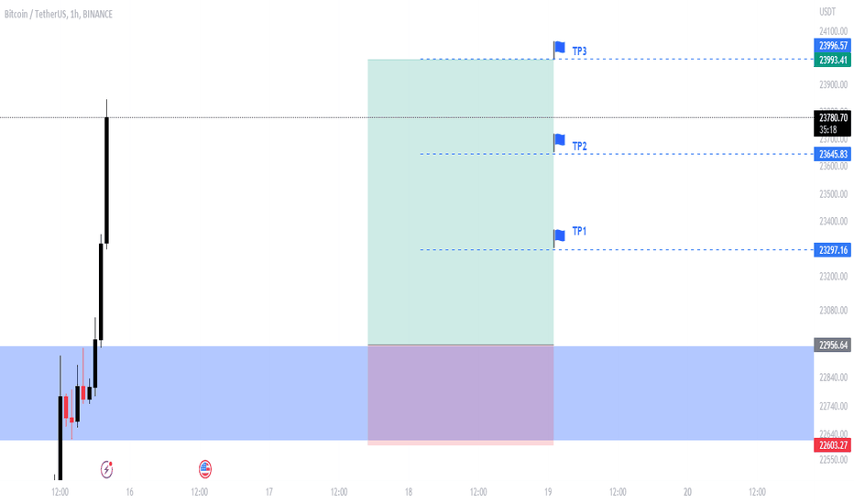Click the TP1 text label
This screenshot has width=854, height=504.
[579, 232]
